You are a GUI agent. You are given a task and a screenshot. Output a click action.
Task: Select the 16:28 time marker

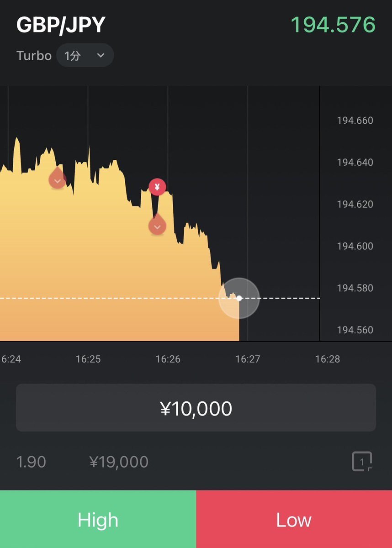click(x=328, y=359)
